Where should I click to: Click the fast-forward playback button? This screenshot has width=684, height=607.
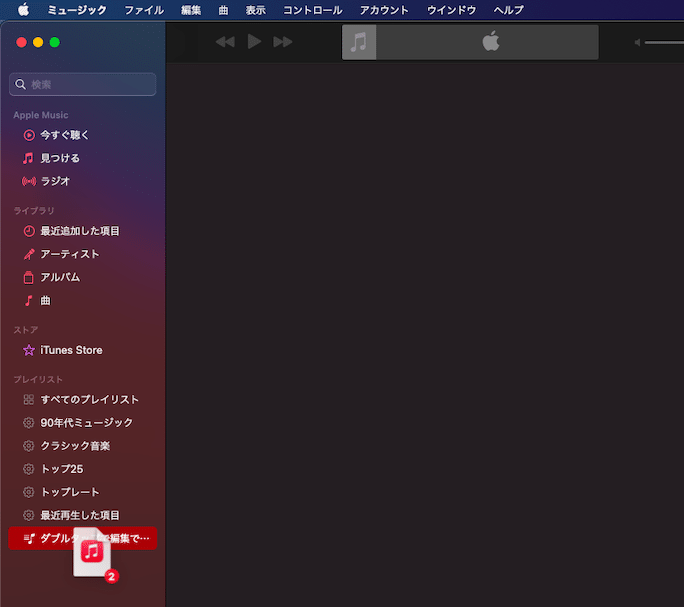coord(283,42)
